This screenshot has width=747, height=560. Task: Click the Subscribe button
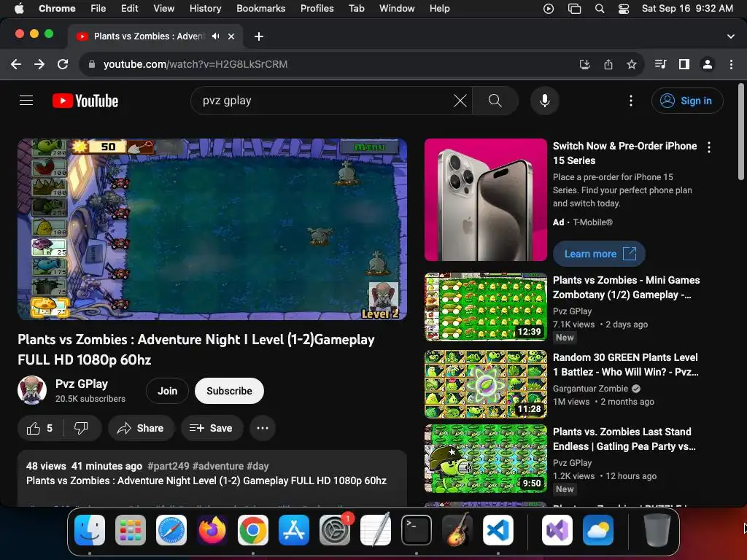[229, 391]
